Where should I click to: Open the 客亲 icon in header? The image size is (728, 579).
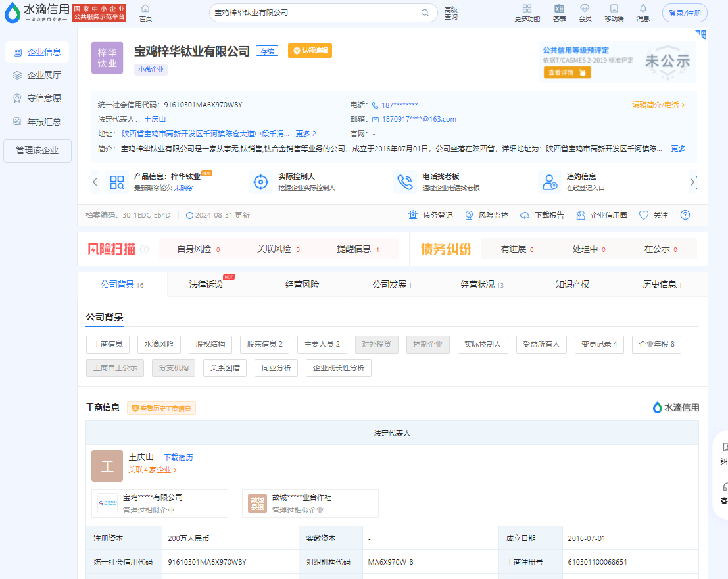[x=559, y=9]
